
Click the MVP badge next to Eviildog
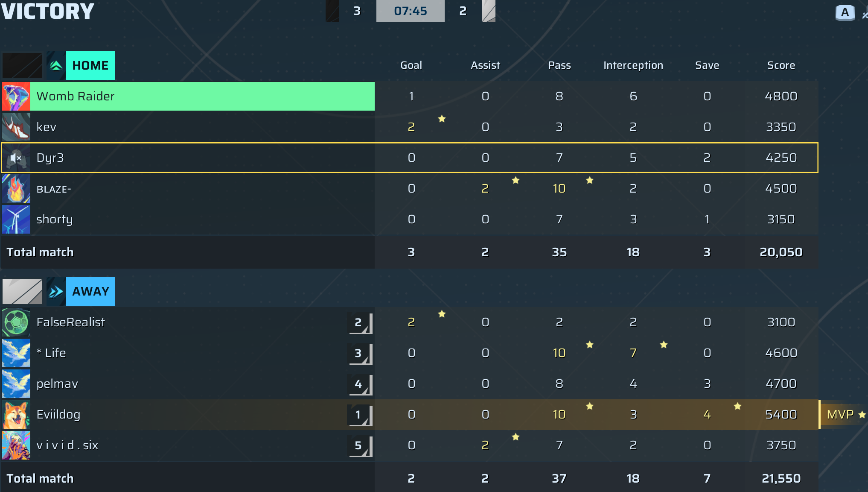coord(844,415)
